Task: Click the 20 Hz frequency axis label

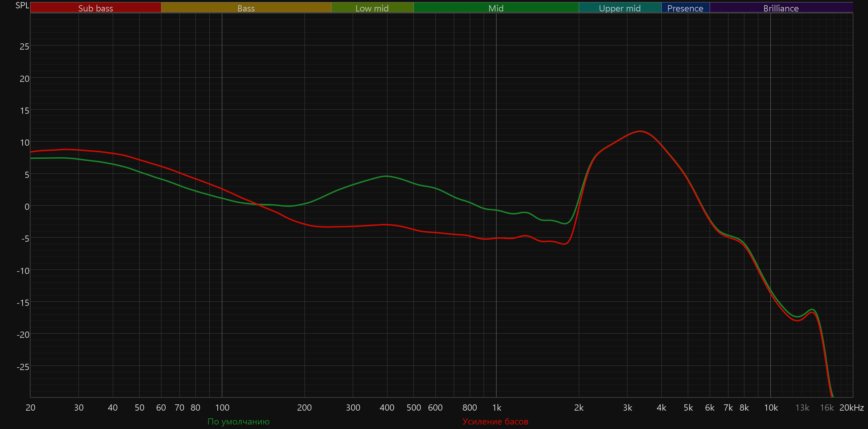Action: (x=31, y=407)
